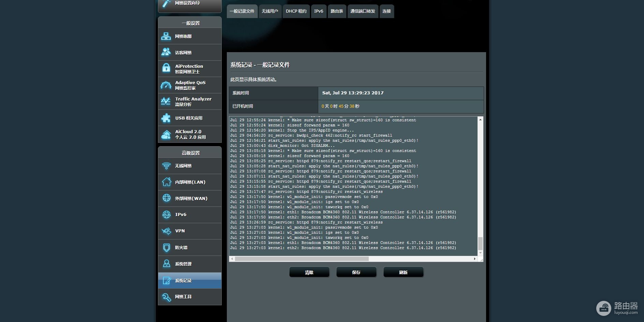Click the uptime value 0天0时45分38秒
Screen dimensions: 644x322
(340, 106)
